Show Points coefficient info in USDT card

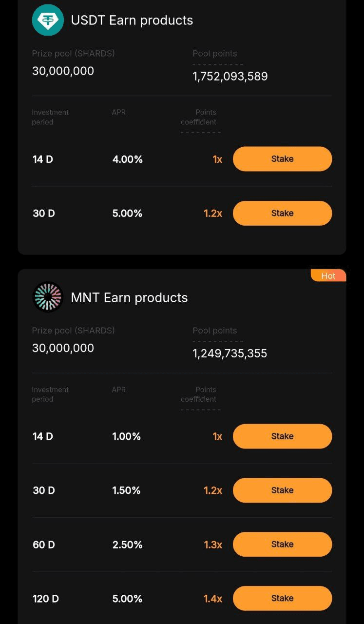click(199, 117)
